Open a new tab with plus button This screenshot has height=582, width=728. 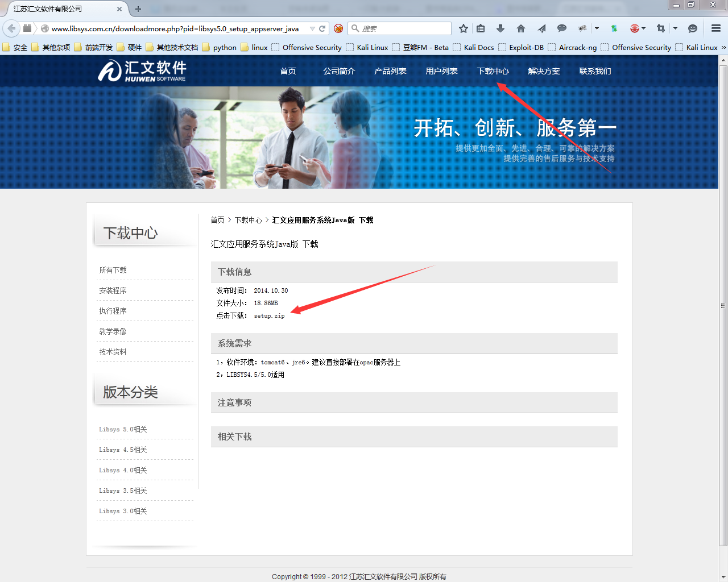pos(138,9)
